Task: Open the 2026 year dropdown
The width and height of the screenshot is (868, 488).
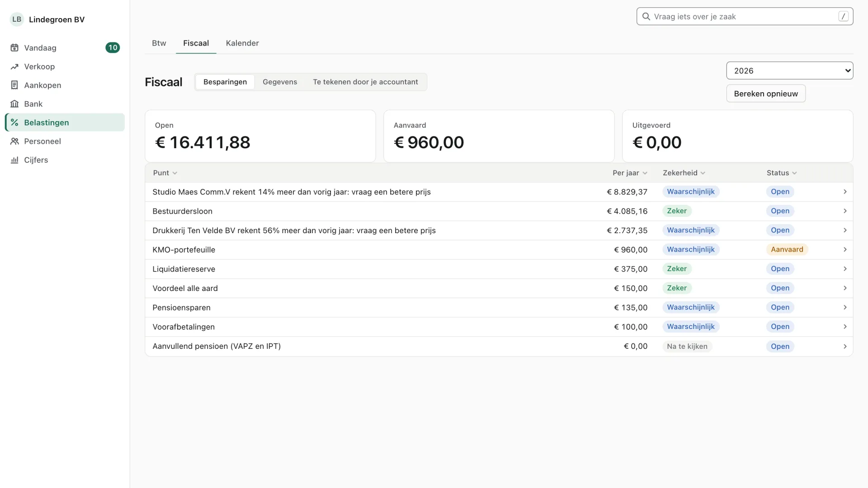Action: tap(789, 70)
